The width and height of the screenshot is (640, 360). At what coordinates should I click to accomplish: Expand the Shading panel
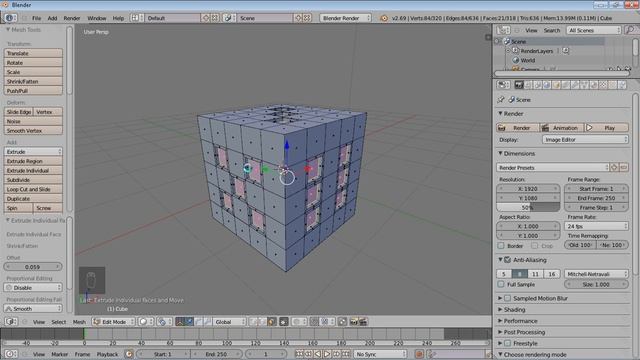coord(514,310)
